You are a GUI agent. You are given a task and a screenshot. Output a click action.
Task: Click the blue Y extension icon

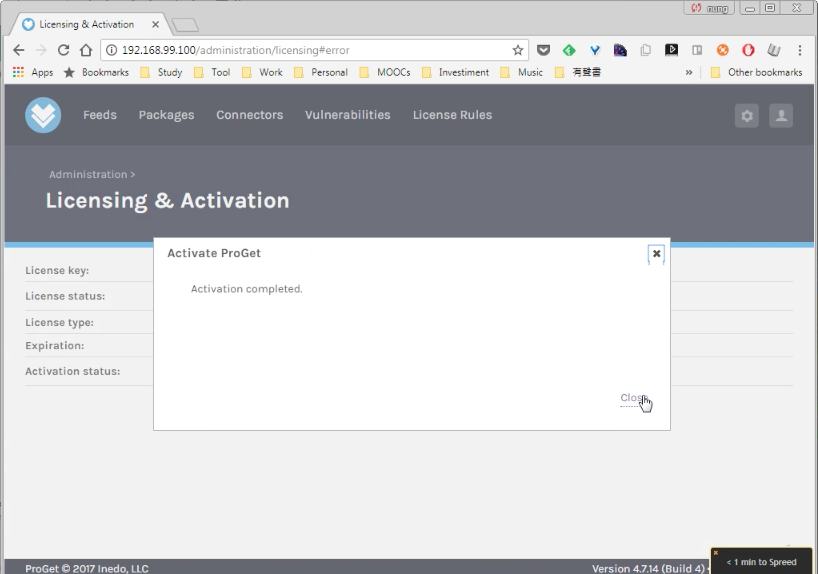595,50
